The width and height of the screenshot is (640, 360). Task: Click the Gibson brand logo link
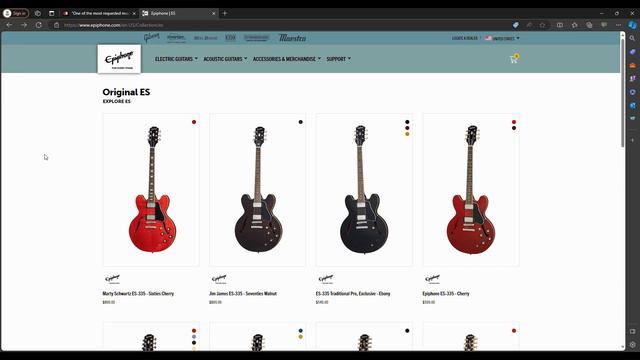(151, 38)
